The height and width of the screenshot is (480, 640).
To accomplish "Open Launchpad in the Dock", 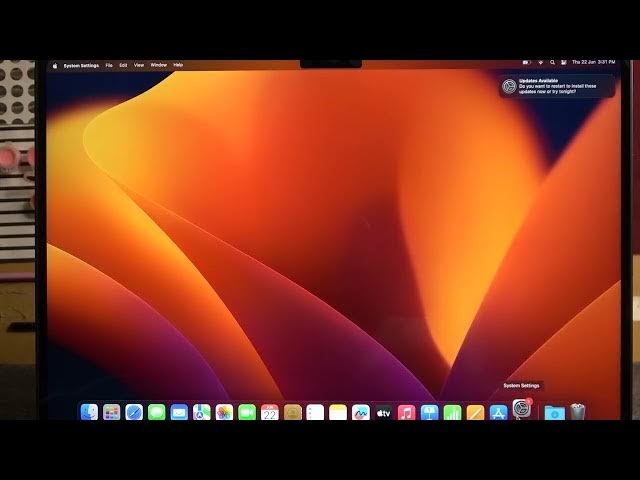I will pyautogui.click(x=111, y=412).
